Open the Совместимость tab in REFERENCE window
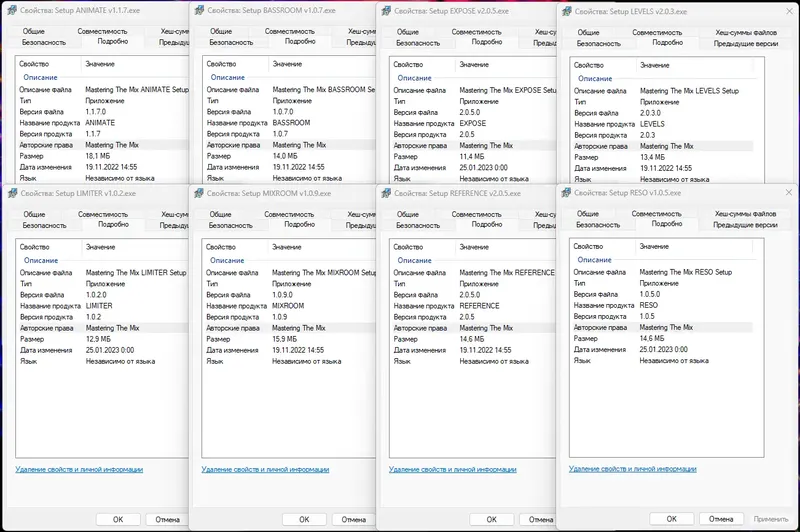 pos(477,214)
